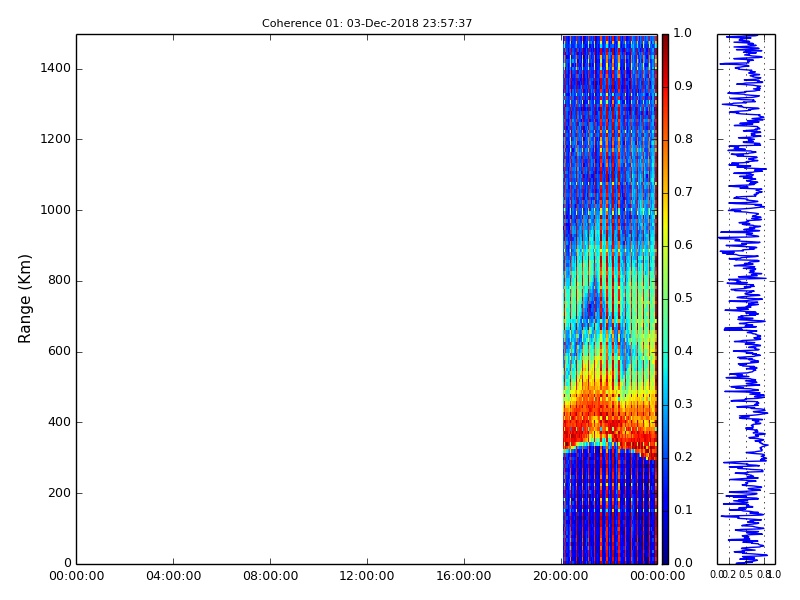
Task: Click the leftmost 00:00:00 time axis label
Action: (77, 576)
